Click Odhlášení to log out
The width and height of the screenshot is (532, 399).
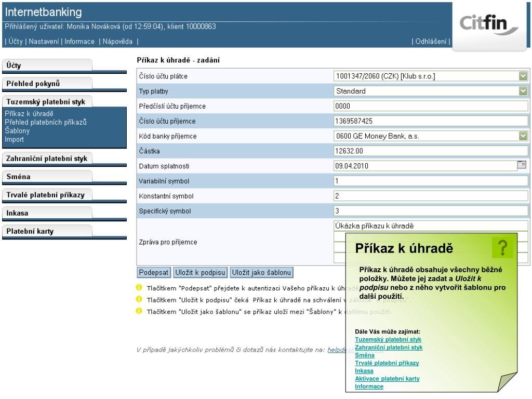click(431, 42)
